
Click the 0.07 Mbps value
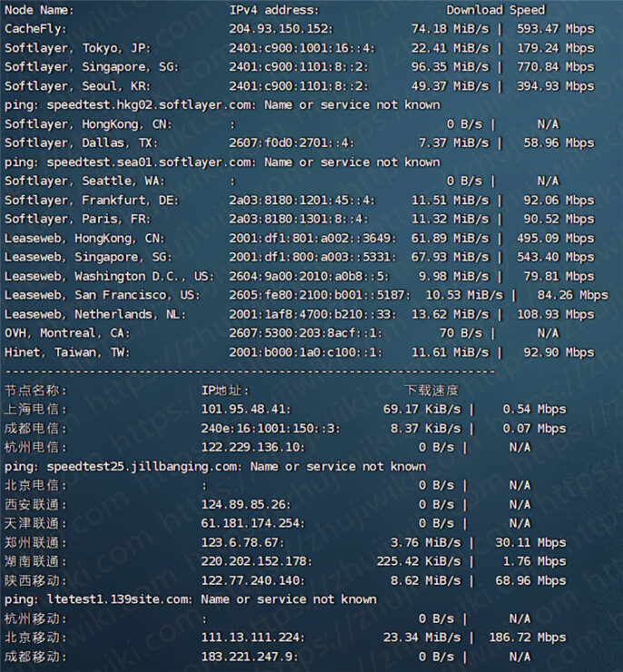pyautogui.click(x=534, y=429)
